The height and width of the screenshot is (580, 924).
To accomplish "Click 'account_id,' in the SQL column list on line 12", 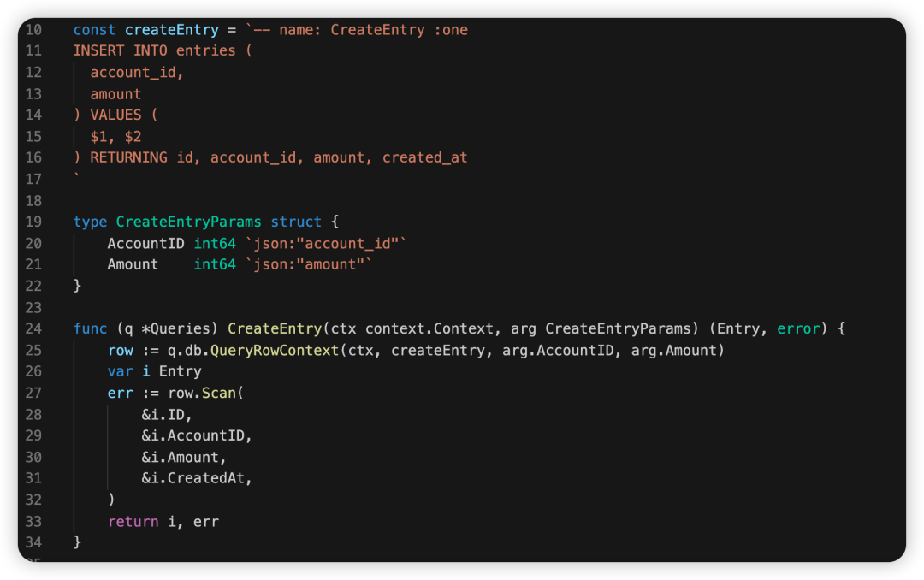I will (137, 73).
